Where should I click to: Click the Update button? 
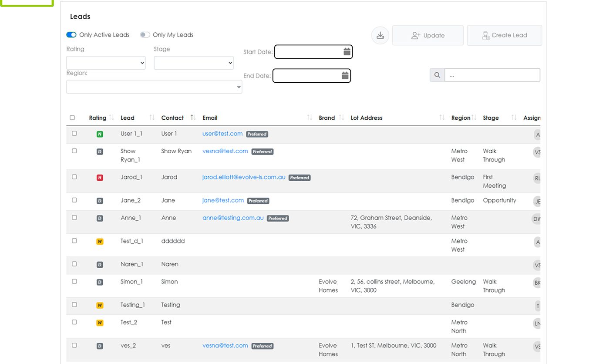tap(428, 35)
